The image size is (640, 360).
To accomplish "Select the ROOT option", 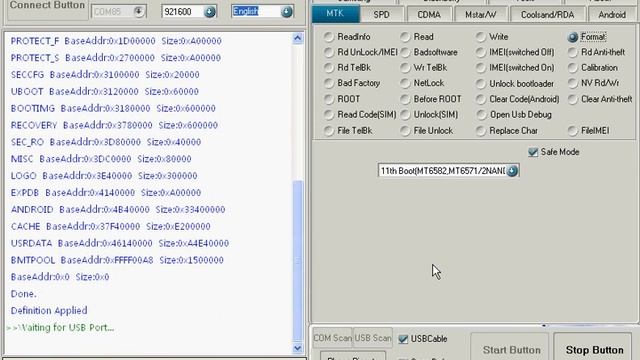I will tap(329, 99).
